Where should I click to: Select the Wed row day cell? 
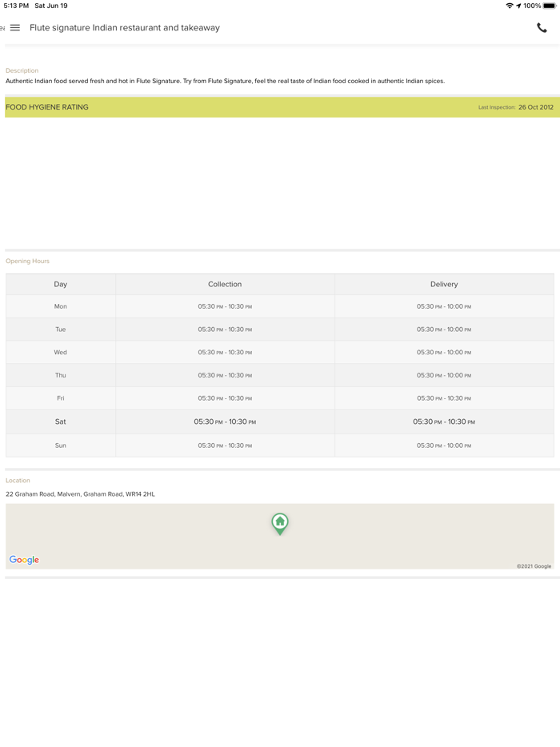[61, 352]
